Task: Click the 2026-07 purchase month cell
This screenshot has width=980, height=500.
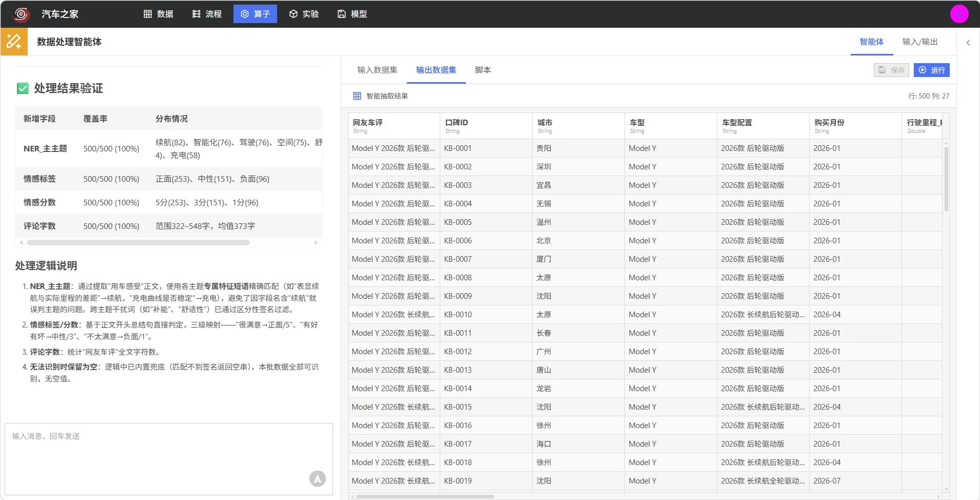Action: (x=856, y=481)
